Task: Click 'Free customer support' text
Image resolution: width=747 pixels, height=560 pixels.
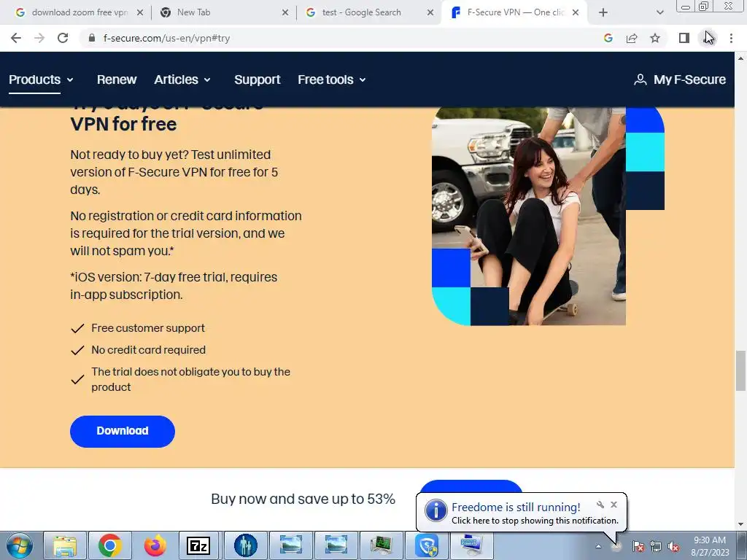Action: coord(148,328)
